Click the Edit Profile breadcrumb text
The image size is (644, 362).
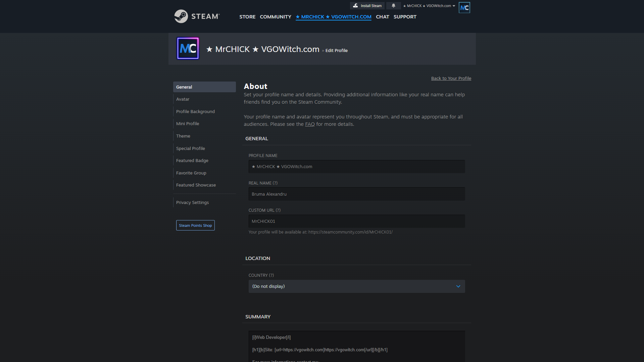tap(336, 51)
